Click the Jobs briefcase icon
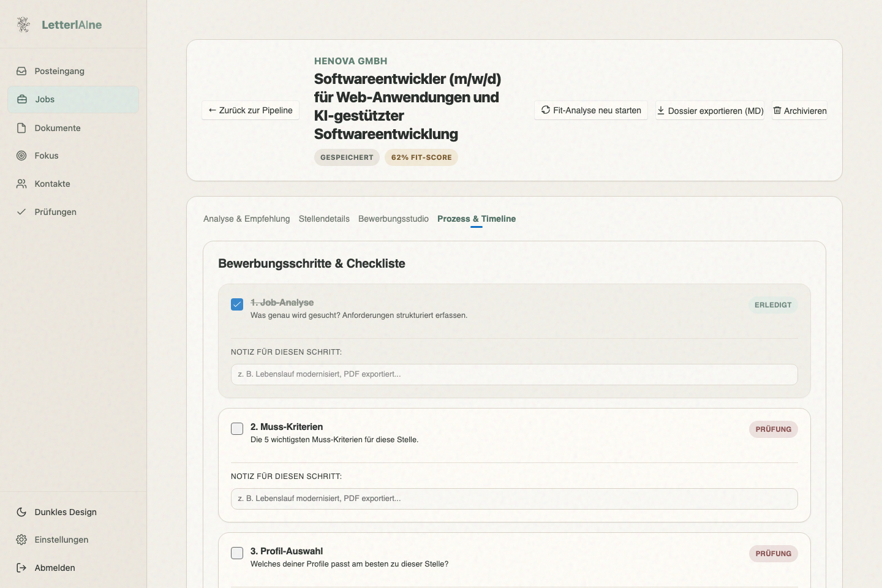The image size is (882, 588). pyautogui.click(x=22, y=99)
